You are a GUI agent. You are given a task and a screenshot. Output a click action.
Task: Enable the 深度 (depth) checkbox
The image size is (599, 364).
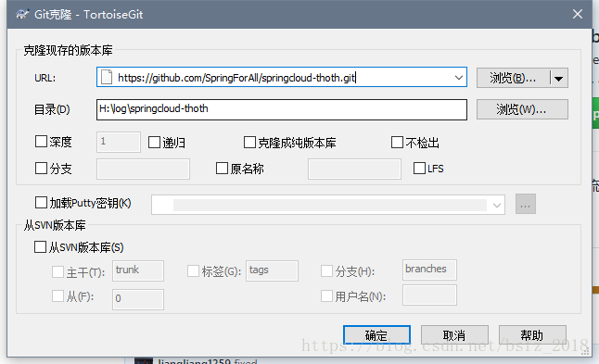coord(41,142)
